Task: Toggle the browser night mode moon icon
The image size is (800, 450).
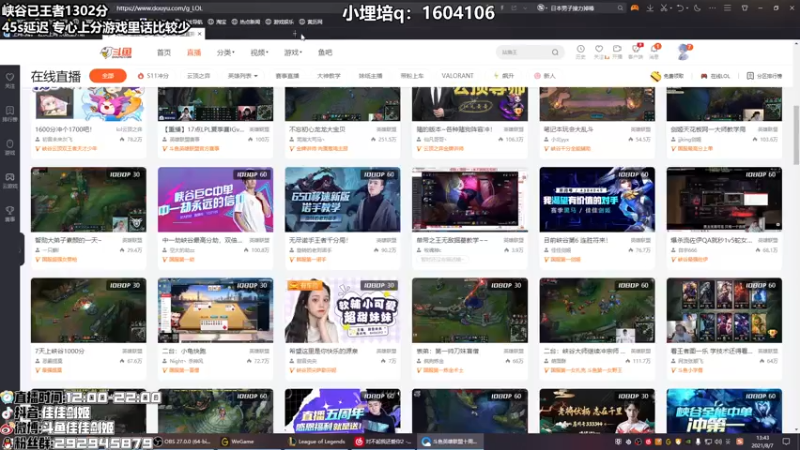Action: (697, 8)
